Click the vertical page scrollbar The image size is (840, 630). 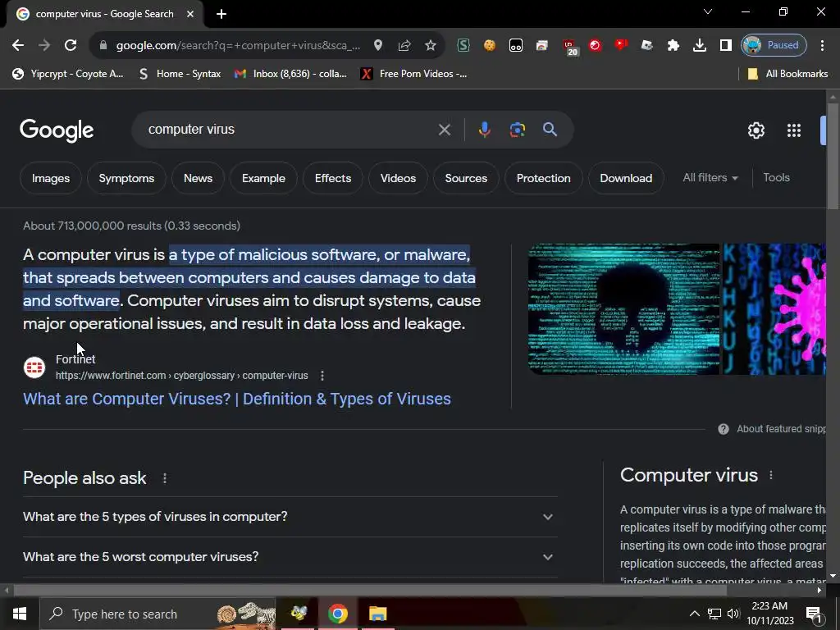click(833, 155)
